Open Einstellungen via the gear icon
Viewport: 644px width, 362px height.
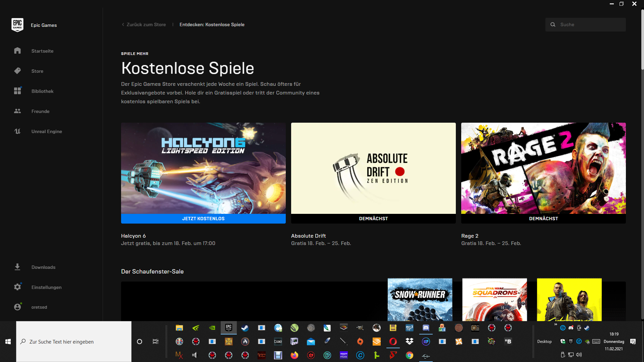17,287
